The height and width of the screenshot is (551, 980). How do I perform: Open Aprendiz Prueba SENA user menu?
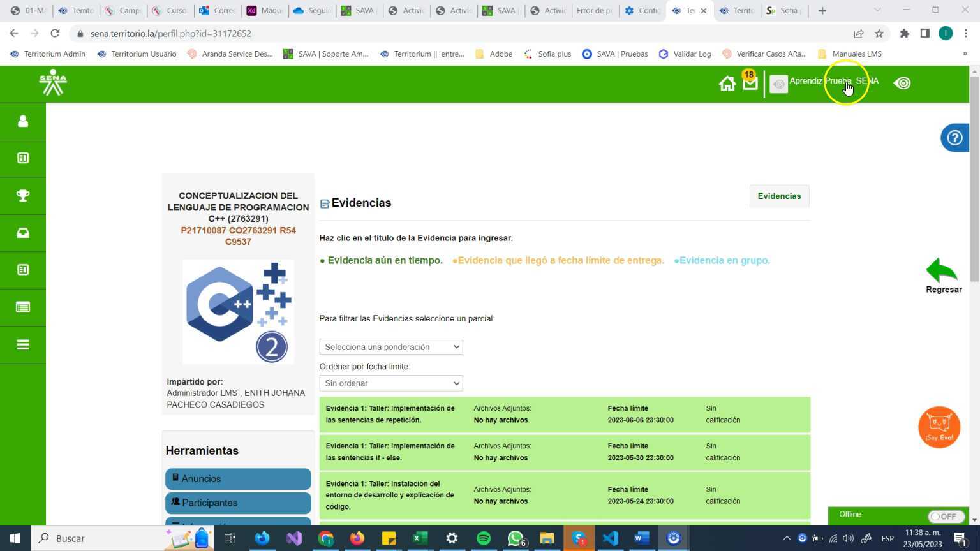834,81
